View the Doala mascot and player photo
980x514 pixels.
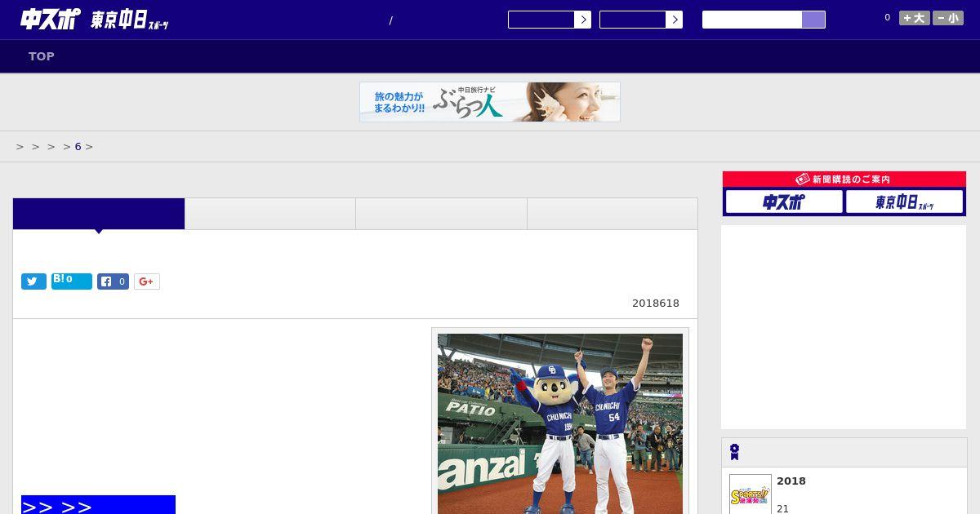click(560, 423)
